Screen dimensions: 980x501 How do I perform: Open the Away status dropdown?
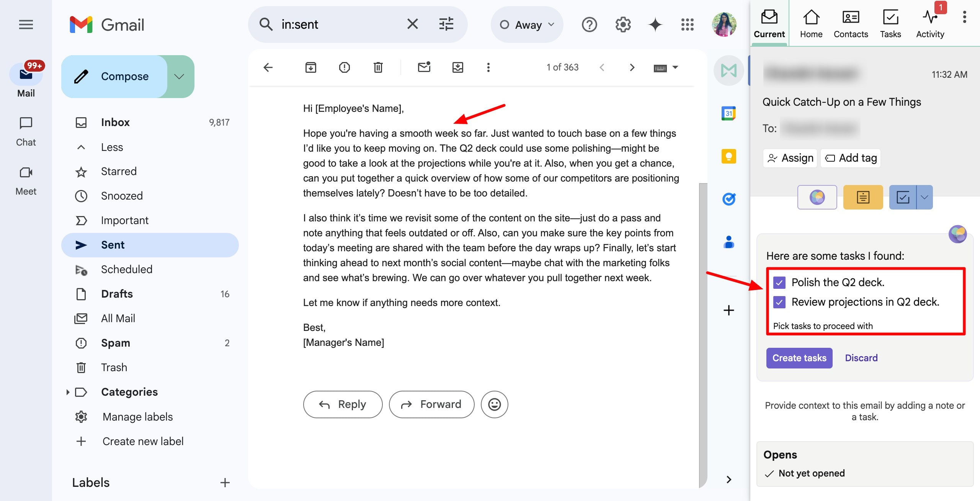coord(527,25)
